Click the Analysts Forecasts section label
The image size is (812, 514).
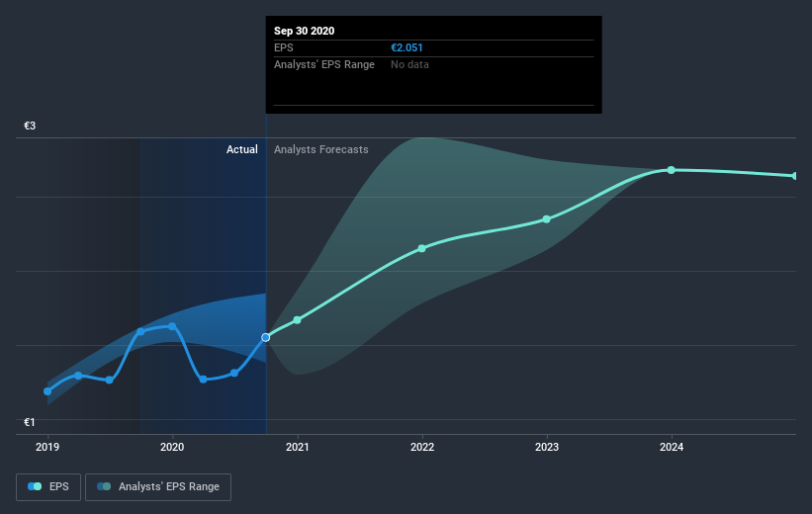pos(321,149)
